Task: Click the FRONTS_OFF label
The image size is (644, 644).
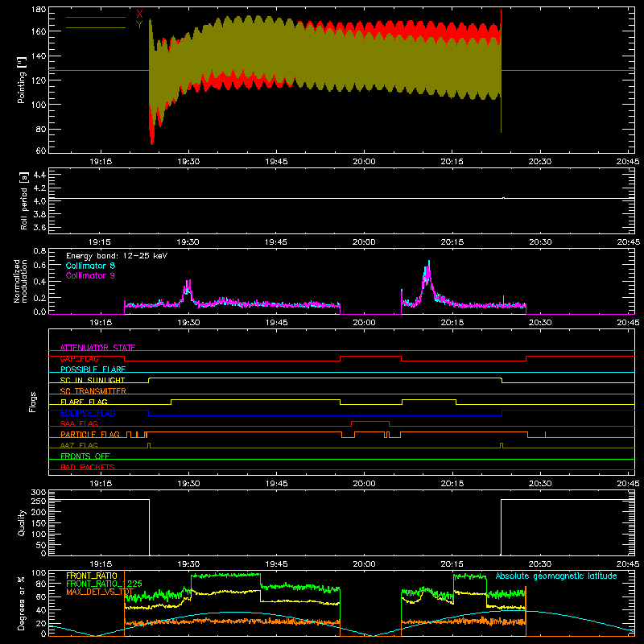Action: pyautogui.click(x=85, y=456)
